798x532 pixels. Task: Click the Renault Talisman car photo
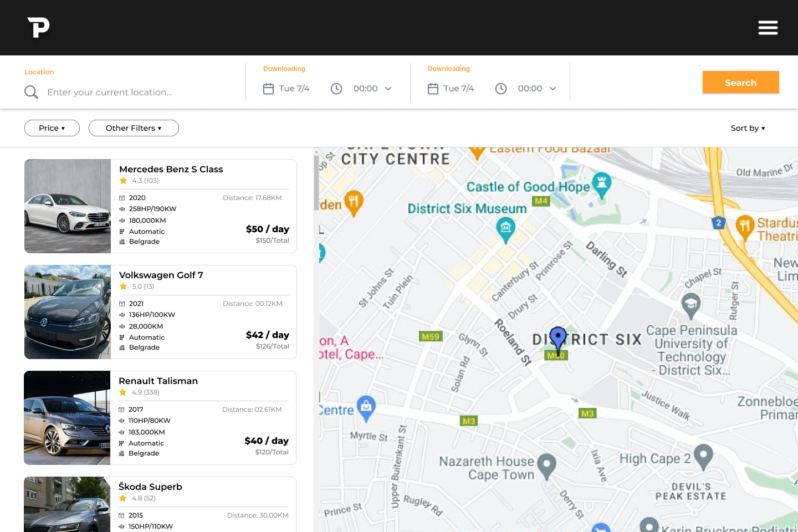pyautogui.click(x=67, y=418)
